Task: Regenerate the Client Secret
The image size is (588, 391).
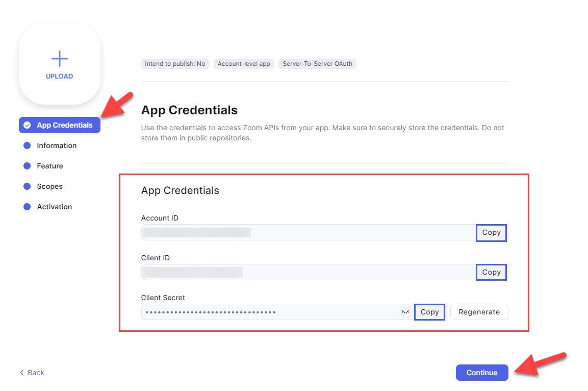Action: pos(479,312)
